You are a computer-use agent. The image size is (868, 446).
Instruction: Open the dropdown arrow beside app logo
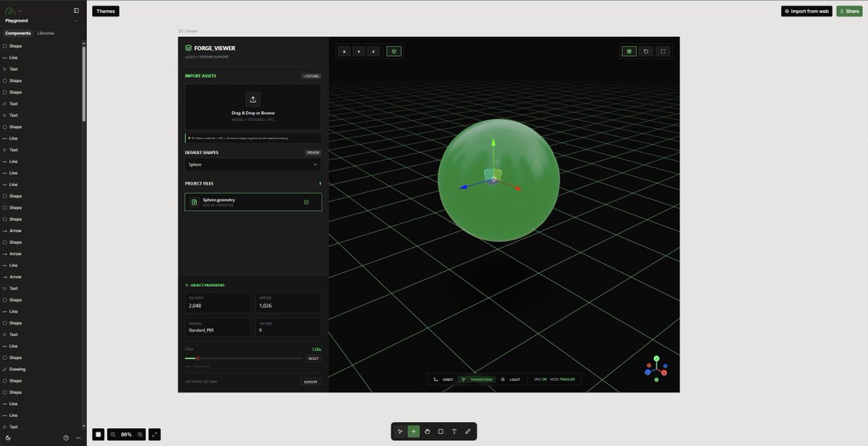(x=20, y=12)
